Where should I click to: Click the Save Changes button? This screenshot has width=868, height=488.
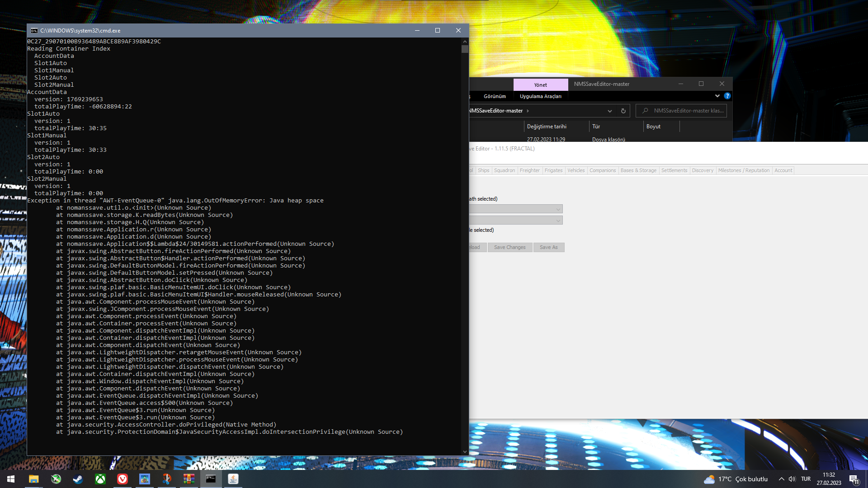(x=509, y=247)
